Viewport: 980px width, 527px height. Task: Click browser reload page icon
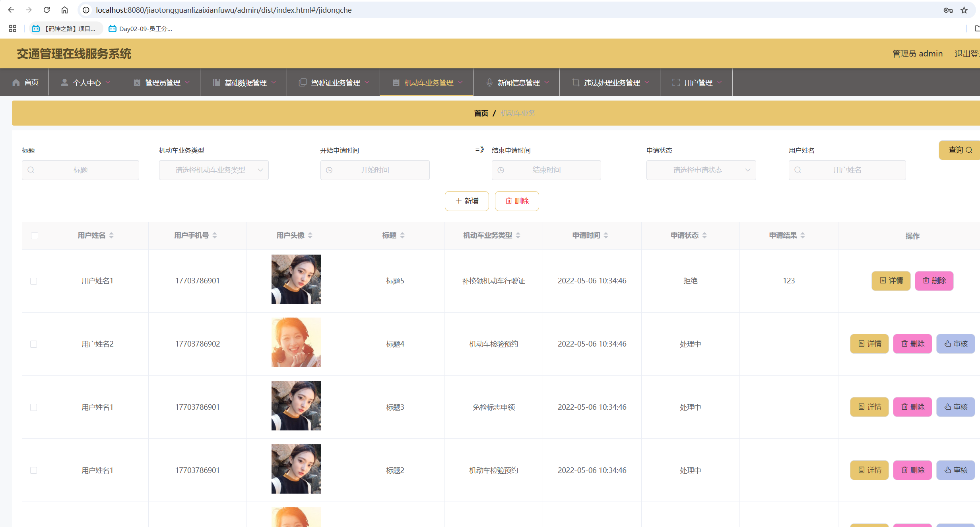click(47, 10)
